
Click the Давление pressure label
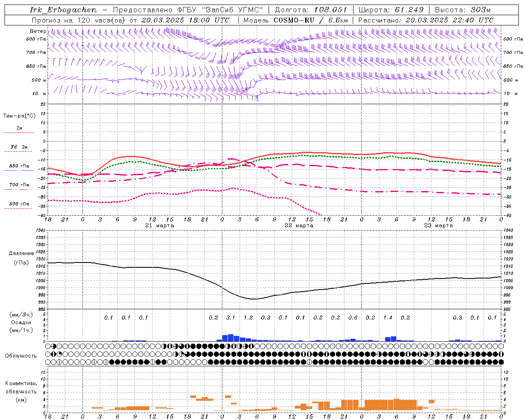pos(21,253)
